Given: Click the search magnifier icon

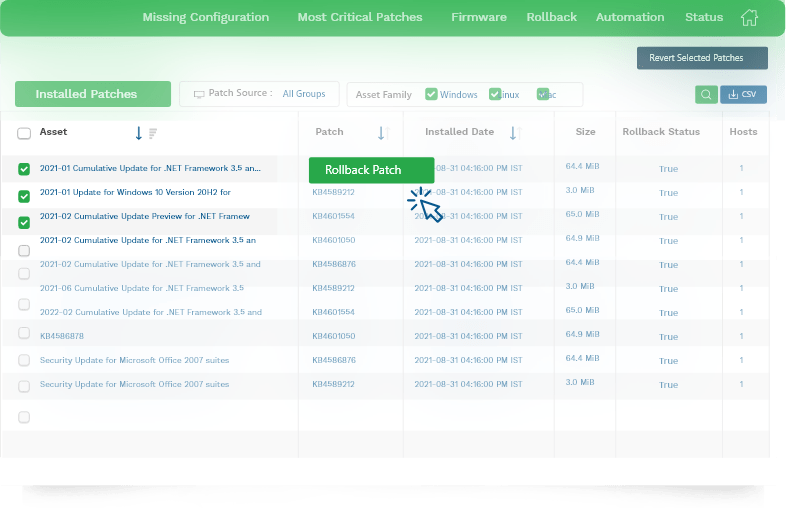Looking at the screenshot, I should 706,94.
